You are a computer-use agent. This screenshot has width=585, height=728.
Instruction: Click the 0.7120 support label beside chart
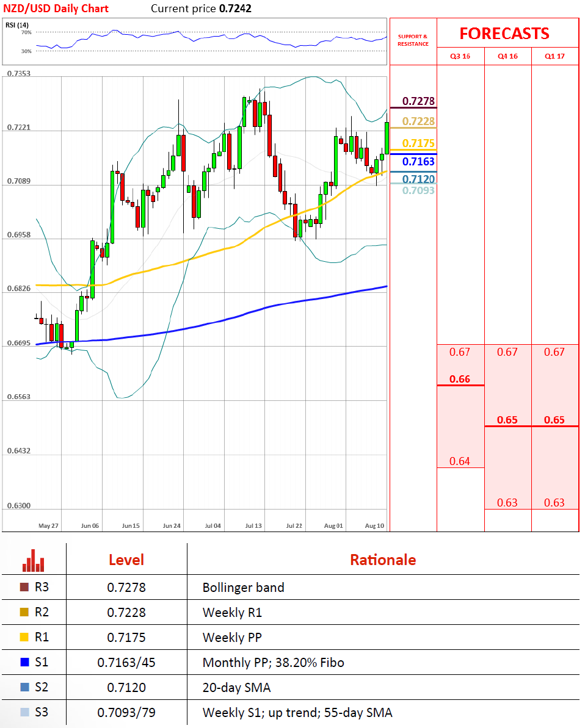tap(418, 179)
